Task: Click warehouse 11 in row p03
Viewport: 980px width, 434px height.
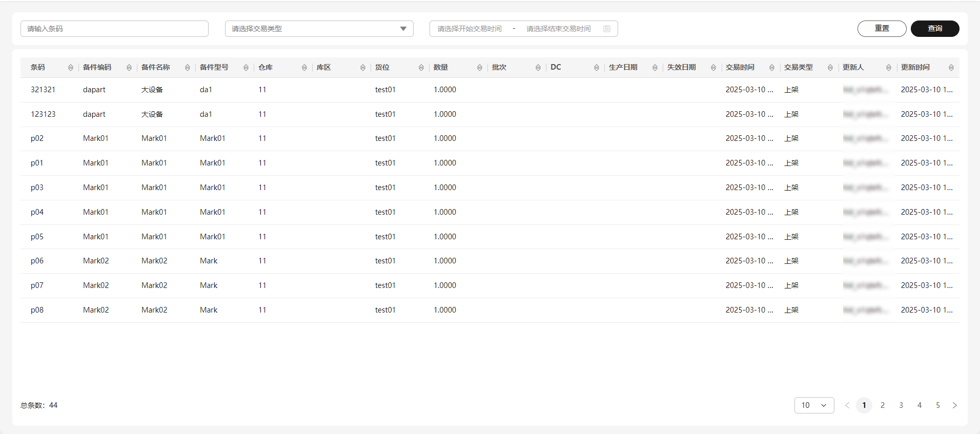Action: click(262, 188)
